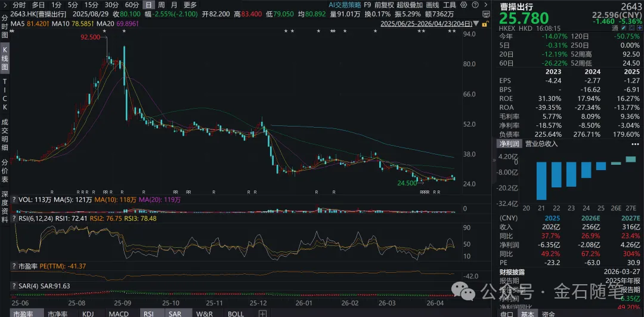Click RSI indicator help question mark
Screen dimensions: 644x317
tap(14, 218)
